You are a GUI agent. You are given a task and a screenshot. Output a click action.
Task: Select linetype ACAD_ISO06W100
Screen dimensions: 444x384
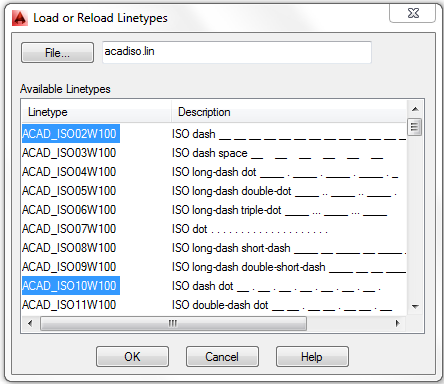tap(69, 210)
